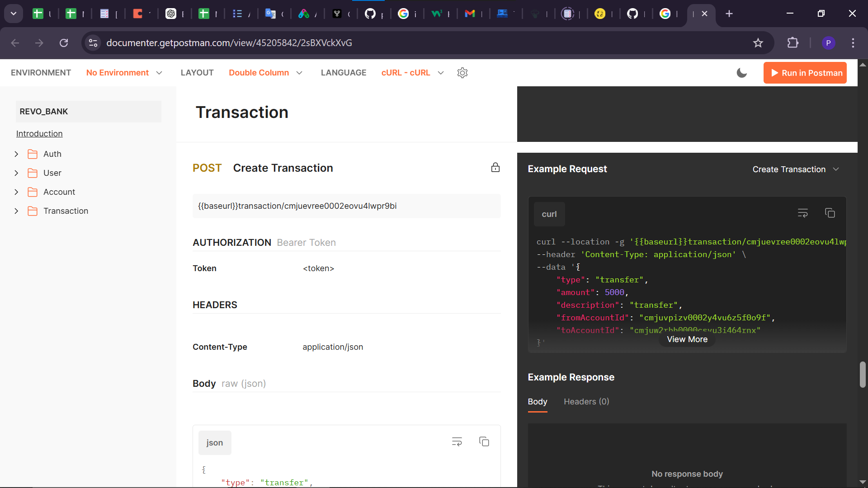
Task: Switch to the Headers tab of Example Response
Action: (586, 401)
